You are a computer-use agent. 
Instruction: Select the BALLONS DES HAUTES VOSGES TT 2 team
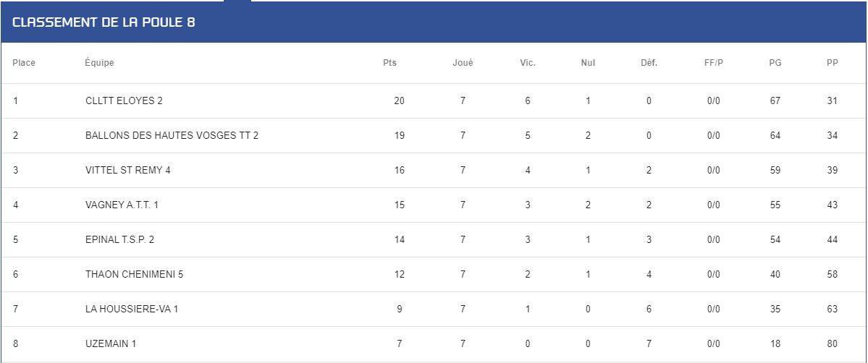pos(172,135)
